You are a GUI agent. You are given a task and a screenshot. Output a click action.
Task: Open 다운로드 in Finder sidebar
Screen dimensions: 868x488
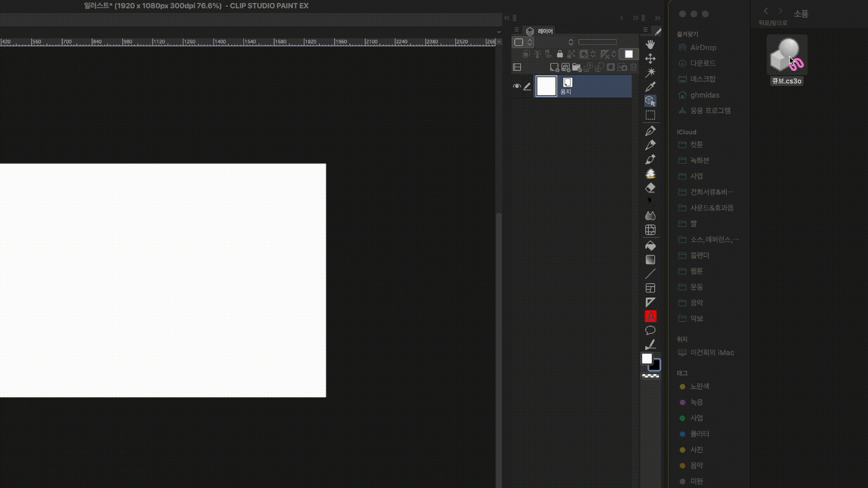tap(703, 63)
